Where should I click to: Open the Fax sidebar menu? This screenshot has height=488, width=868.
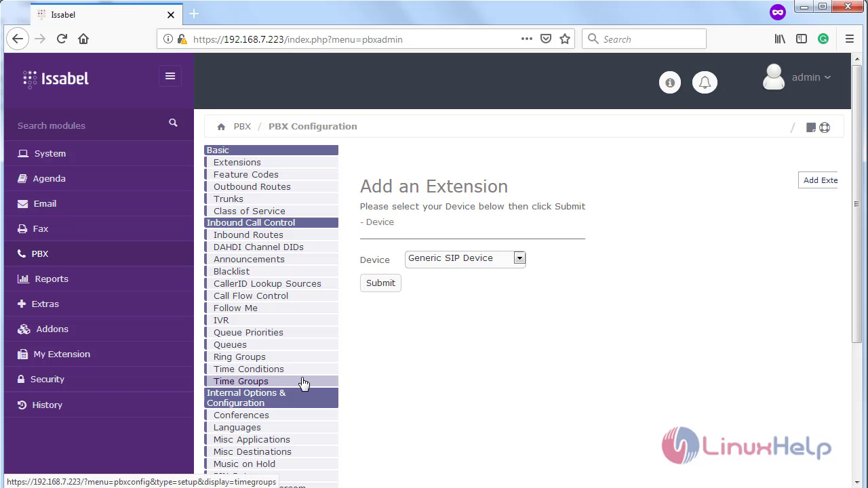(99, 228)
